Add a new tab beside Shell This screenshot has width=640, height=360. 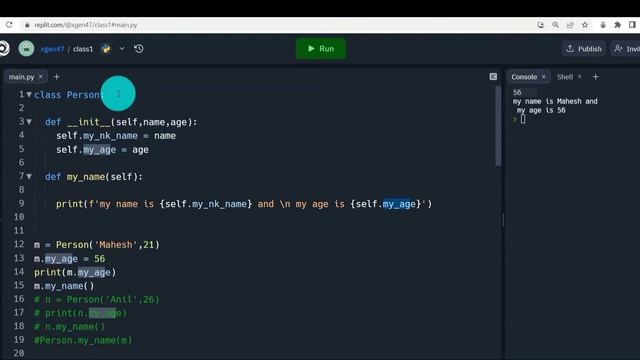(x=596, y=77)
